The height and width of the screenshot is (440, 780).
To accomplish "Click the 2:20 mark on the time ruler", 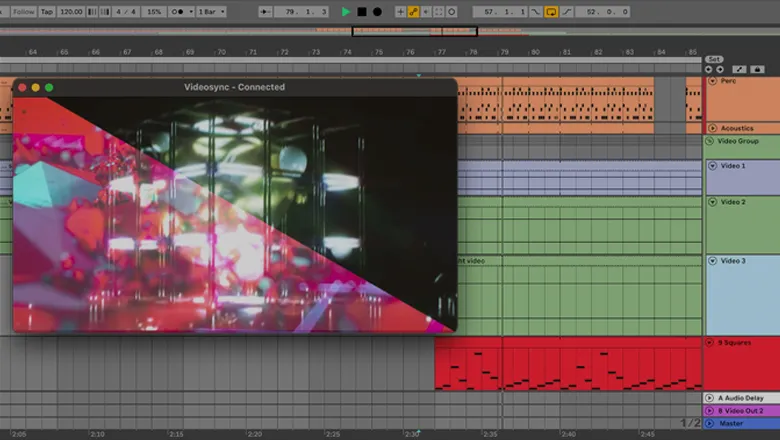I will click(x=255, y=434).
